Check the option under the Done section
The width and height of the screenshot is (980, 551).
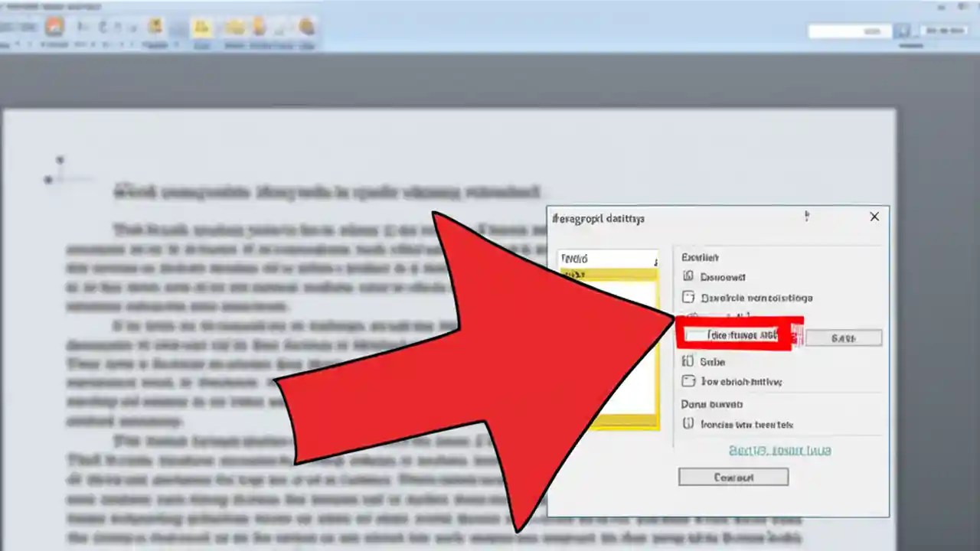tap(688, 424)
